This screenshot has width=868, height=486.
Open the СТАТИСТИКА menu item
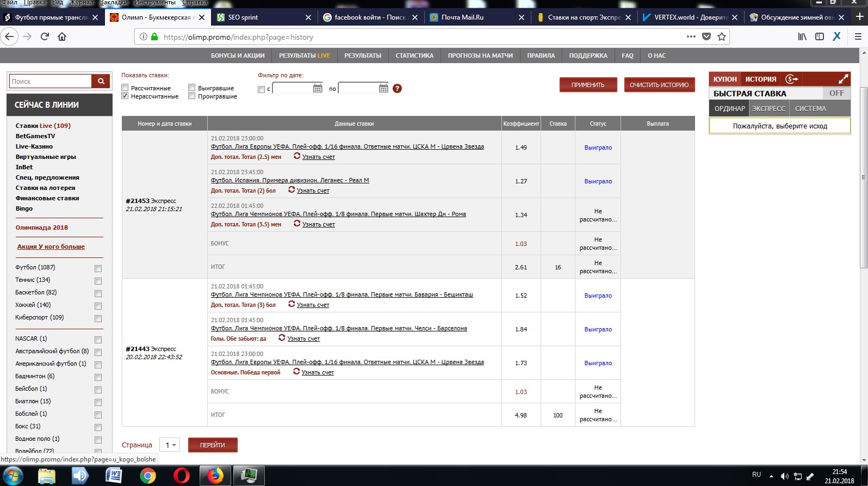coord(414,56)
